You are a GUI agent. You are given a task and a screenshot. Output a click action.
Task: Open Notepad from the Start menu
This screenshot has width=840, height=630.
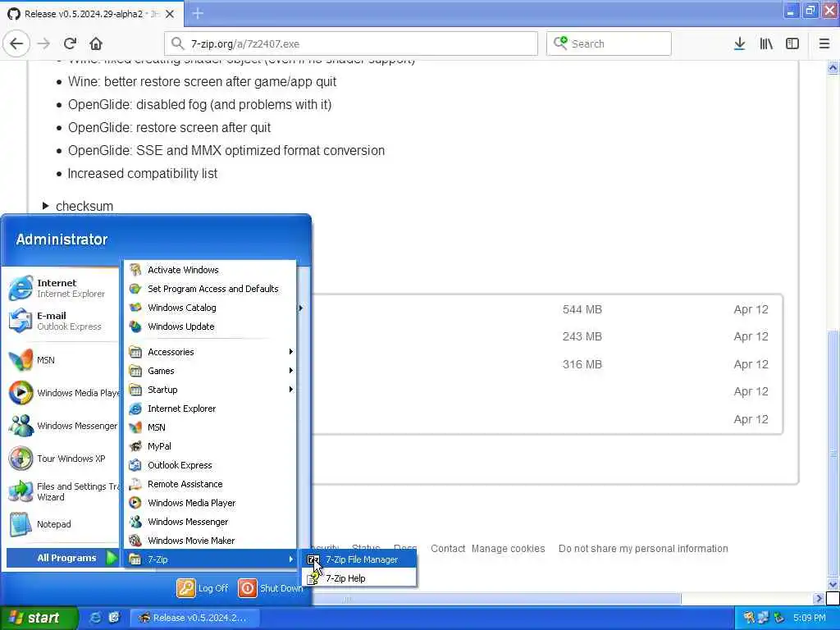[63, 524]
